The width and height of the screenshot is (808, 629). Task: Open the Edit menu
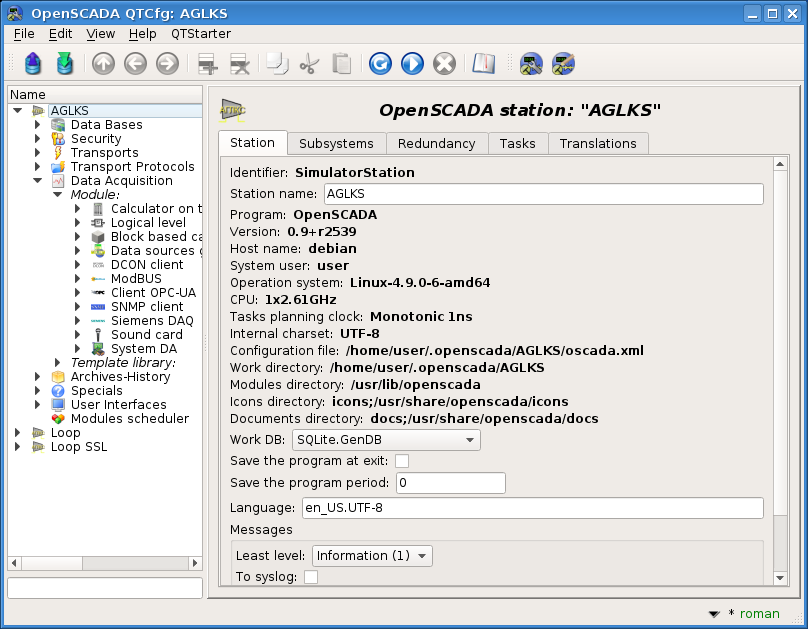[60, 34]
